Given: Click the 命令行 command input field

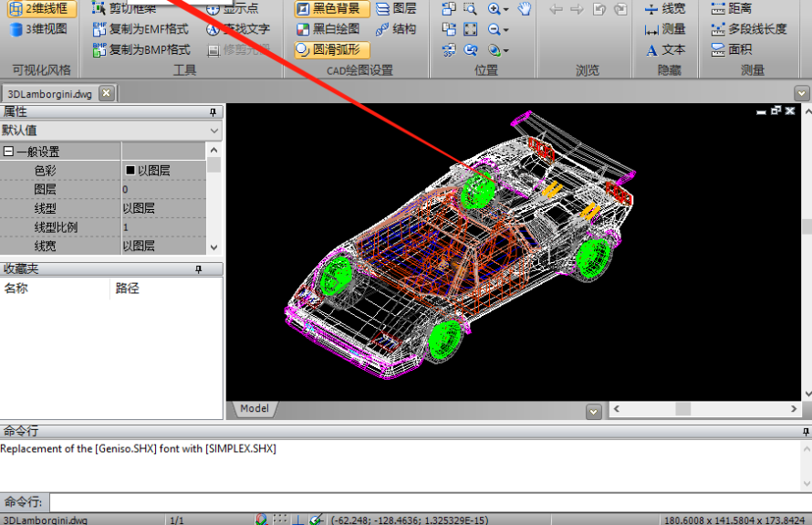Looking at the screenshot, I should tap(429, 502).
